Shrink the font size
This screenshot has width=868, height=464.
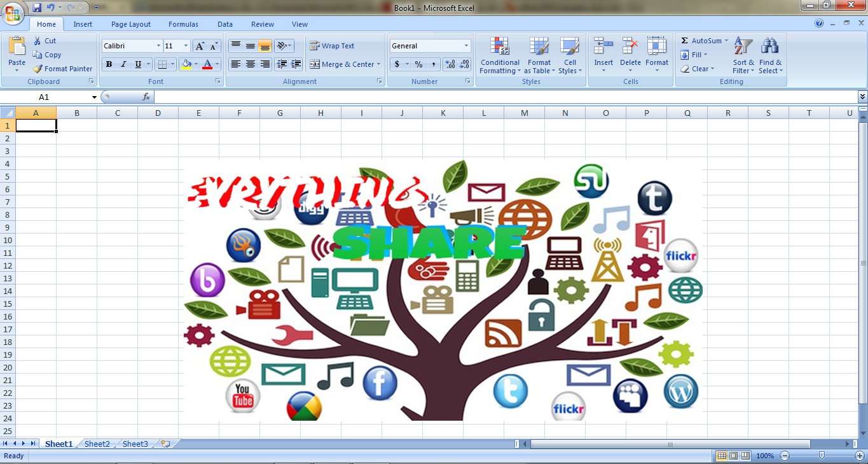click(x=214, y=46)
